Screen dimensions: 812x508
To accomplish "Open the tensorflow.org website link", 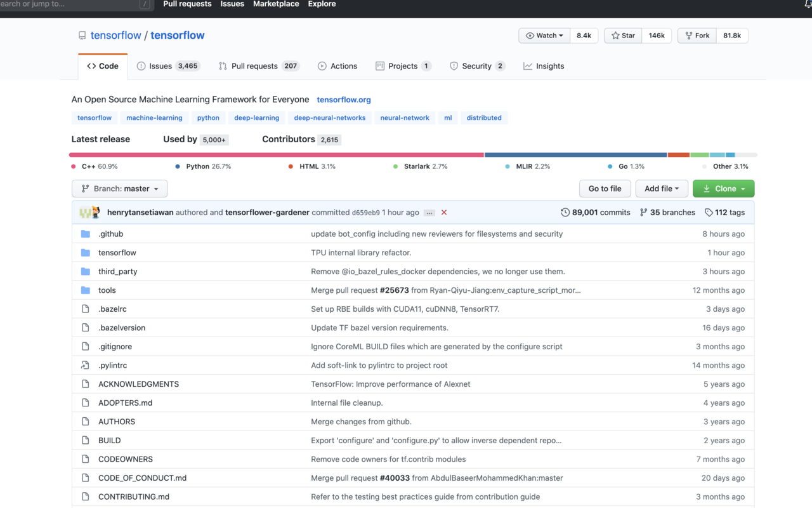I will click(344, 100).
